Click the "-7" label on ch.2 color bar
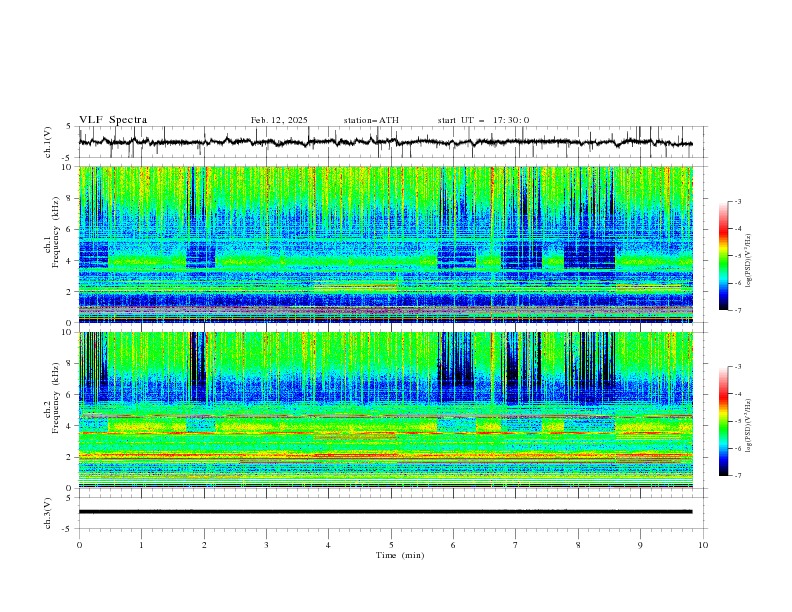Image resolution: width=792 pixels, height=612 pixels. (x=738, y=476)
